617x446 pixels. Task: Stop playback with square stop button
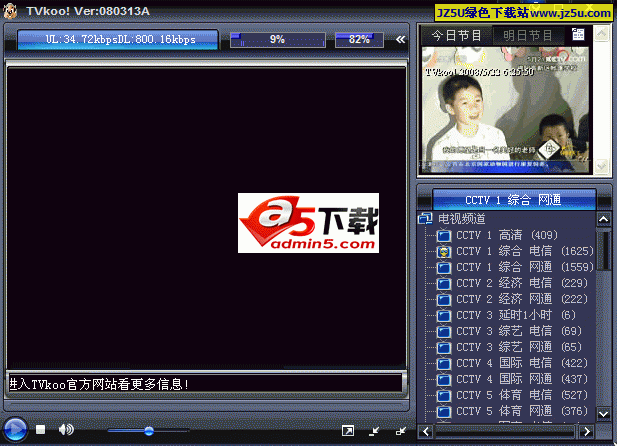[41, 429]
